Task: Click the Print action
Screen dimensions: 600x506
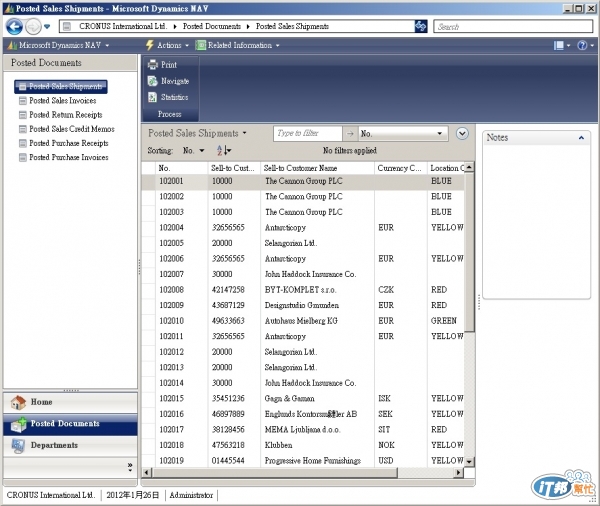Action: click(x=163, y=65)
